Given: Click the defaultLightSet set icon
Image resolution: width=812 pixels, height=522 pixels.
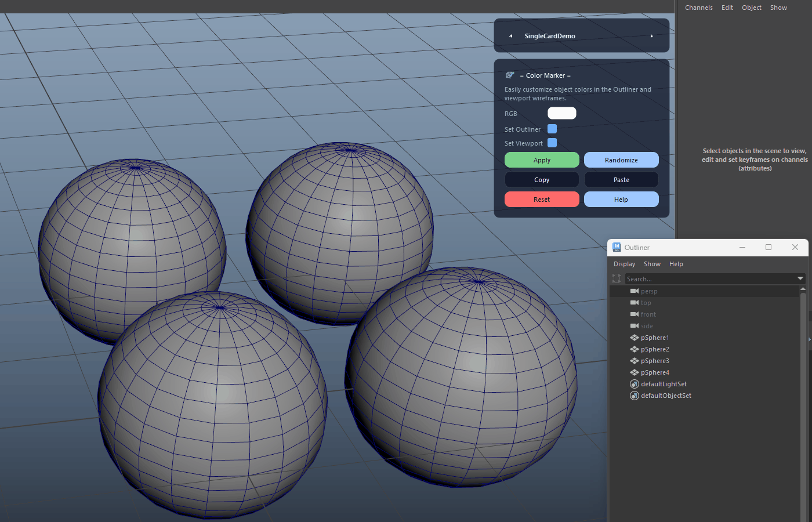Looking at the screenshot, I should (635, 384).
